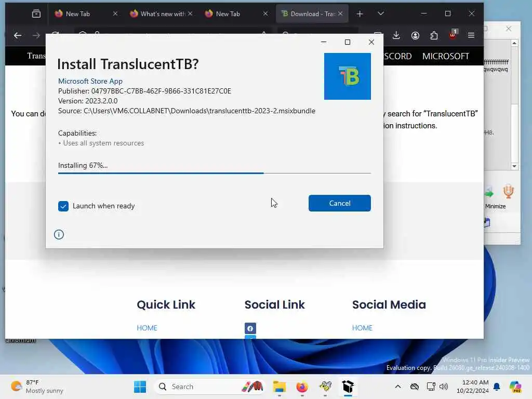Close the What's new tab
The width and height of the screenshot is (532, 399).
190,14
